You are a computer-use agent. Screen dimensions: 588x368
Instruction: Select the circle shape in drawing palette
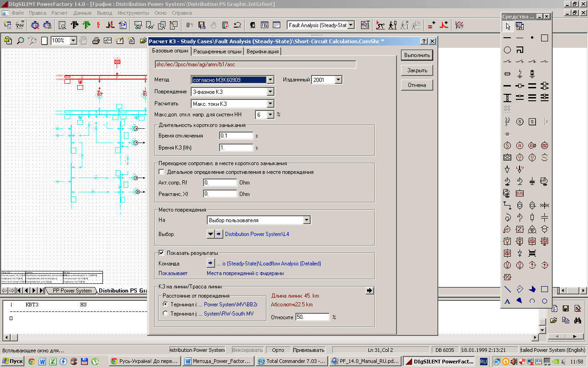[x=508, y=50]
